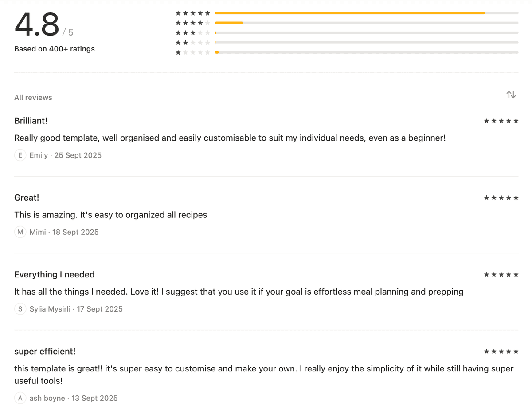532x411 pixels.
Task: Click the sort arrows icon above reviews
Action: point(511,95)
